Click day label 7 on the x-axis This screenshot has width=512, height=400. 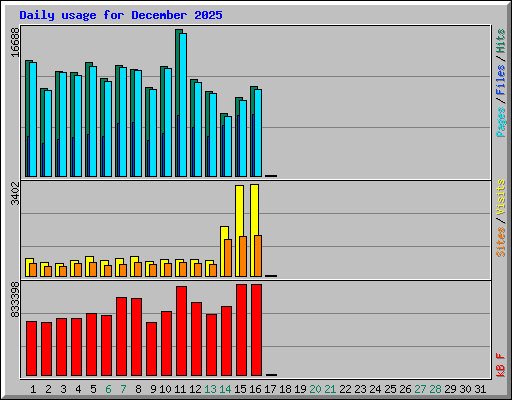(x=123, y=389)
